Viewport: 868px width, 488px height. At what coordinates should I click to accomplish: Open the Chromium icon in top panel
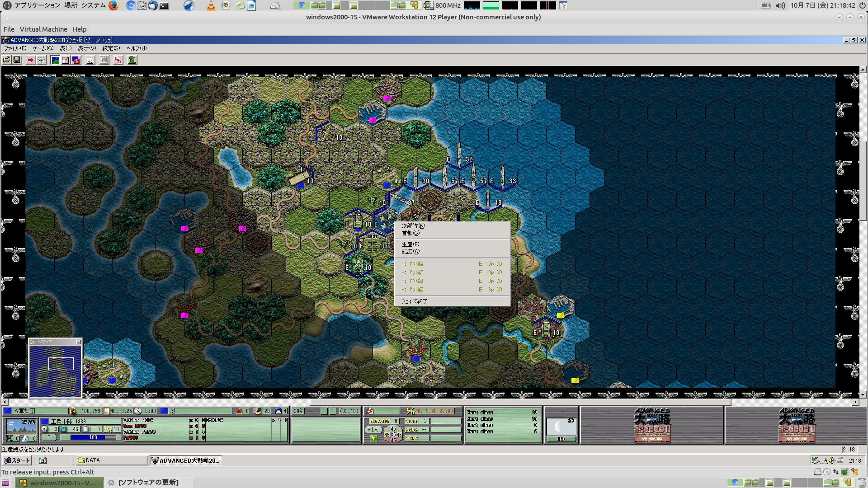coord(131,5)
